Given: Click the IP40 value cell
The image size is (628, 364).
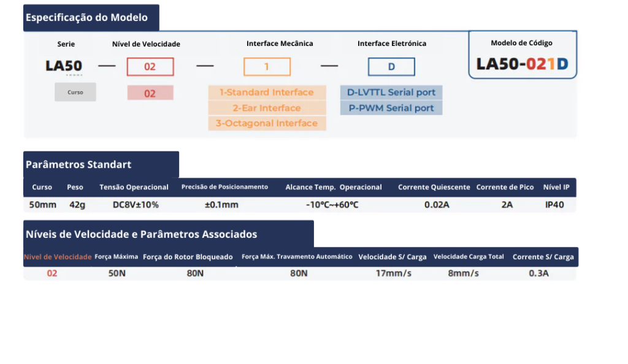Looking at the screenshot, I should 554,205.
